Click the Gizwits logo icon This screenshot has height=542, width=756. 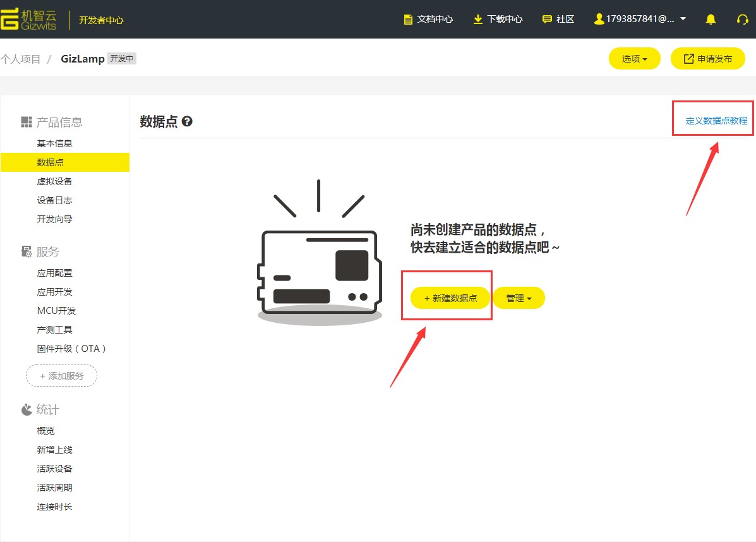pyautogui.click(x=10, y=20)
